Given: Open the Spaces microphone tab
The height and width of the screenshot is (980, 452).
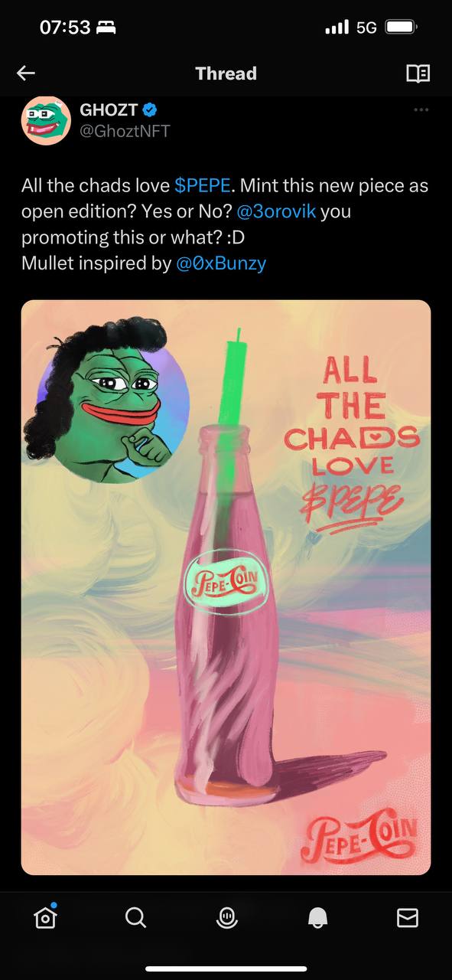Looking at the screenshot, I should (x=226, y=917).
